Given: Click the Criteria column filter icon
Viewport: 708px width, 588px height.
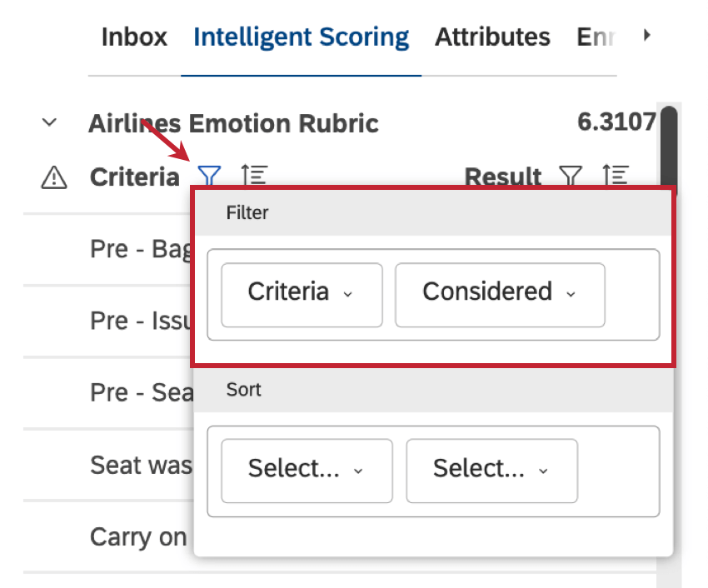Looking at the screenshot, I should (x=209, y=176).
